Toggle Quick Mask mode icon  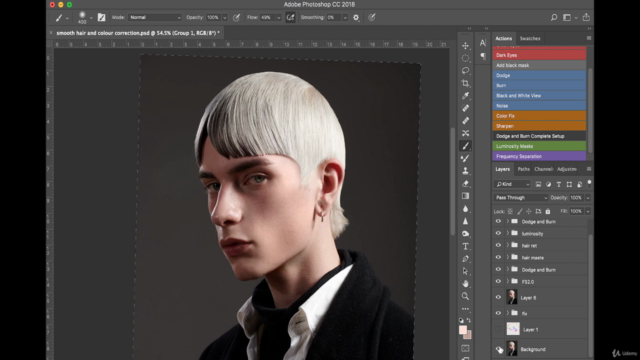coord(465,348)
